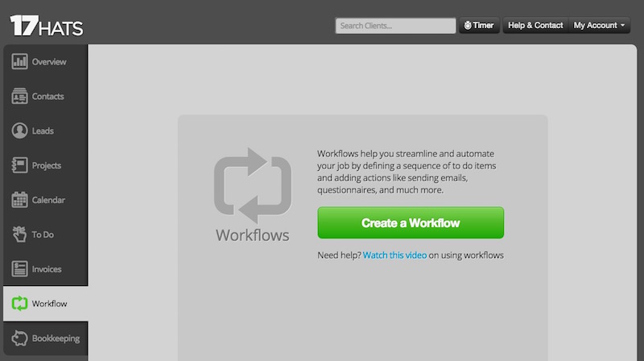Click the green Workflow loop icon
644x361 pixels.
point(19,304)
